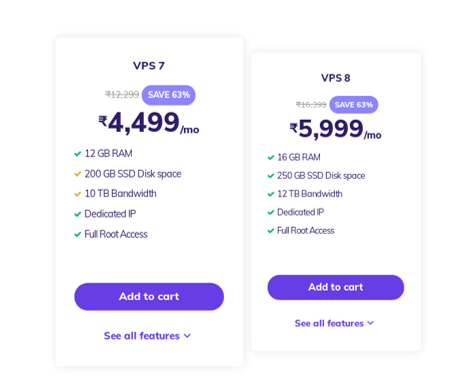The height and width of the screenshot is (390, 465).
Task: Click checkmark beside 250 GB SSD Disk space
Action: [271, 176]
